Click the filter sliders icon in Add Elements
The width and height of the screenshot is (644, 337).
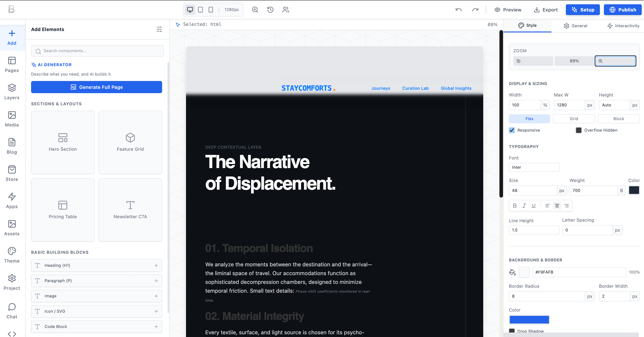tap(159, 29)
